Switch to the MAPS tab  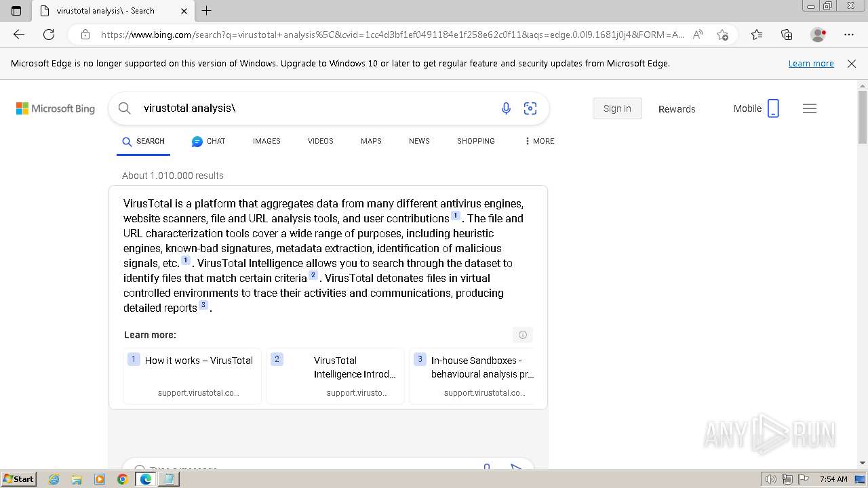(371, 141)
